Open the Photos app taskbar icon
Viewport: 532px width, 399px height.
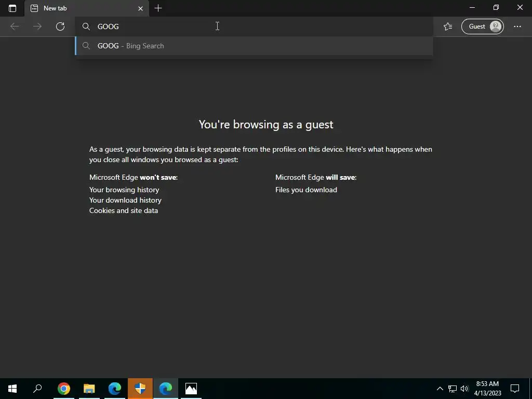[x=191, y=389]
